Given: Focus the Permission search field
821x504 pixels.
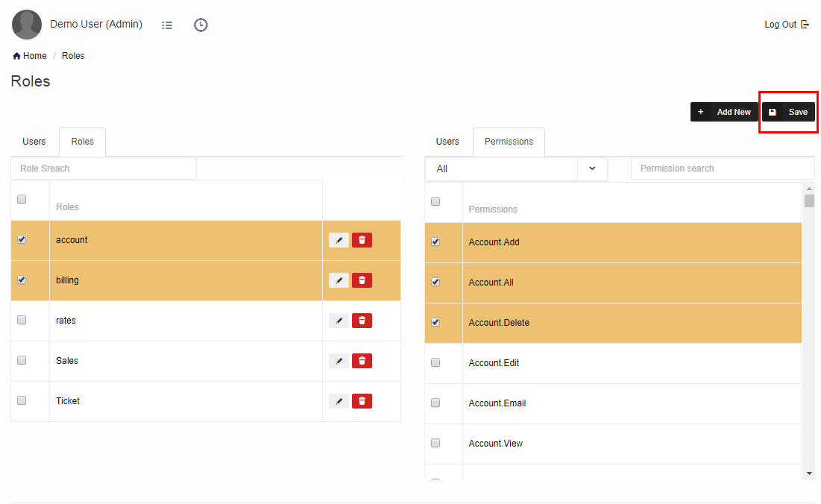Looking at the screenshot, I should tap(722, 168).
